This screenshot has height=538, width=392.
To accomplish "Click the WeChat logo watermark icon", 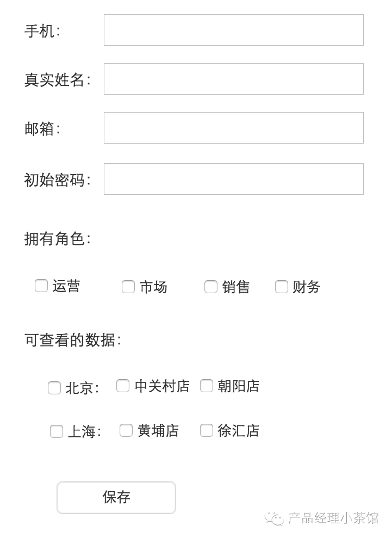I will coord(275,518).
